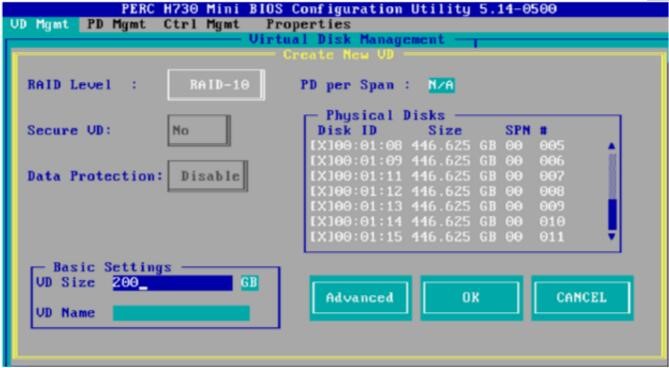The height and width of the screenshot is (368, 669).
Task: Select the SPN number 008 entry
Action: pyautogui.click(x=552, y=191)
